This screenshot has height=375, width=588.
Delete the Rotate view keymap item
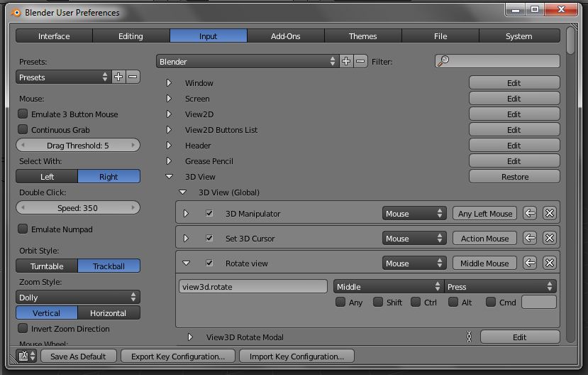pos(550,263)
